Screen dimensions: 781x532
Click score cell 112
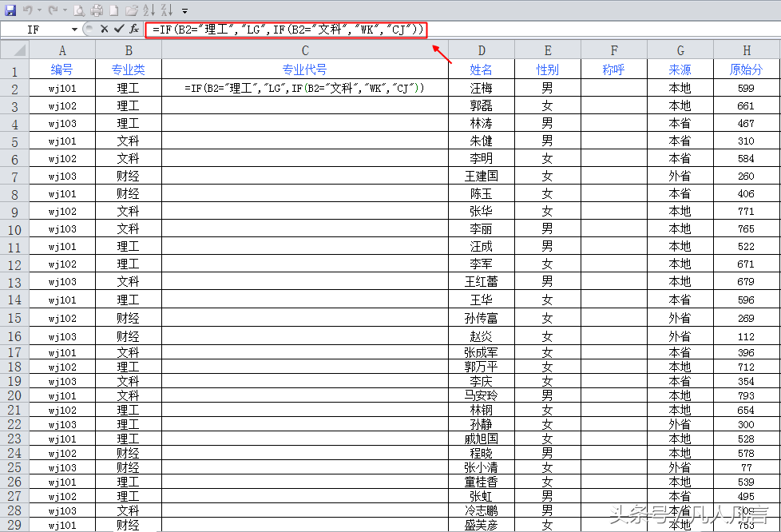click(746, 336)
